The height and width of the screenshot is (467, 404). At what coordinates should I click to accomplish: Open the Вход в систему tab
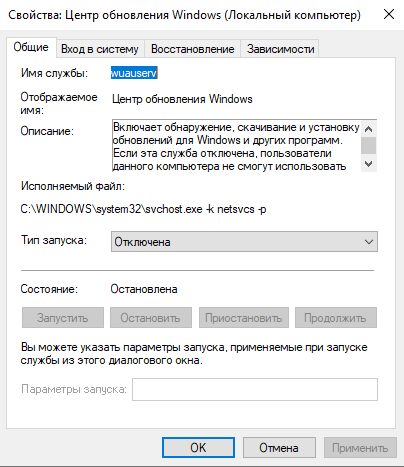coord(100,49)
